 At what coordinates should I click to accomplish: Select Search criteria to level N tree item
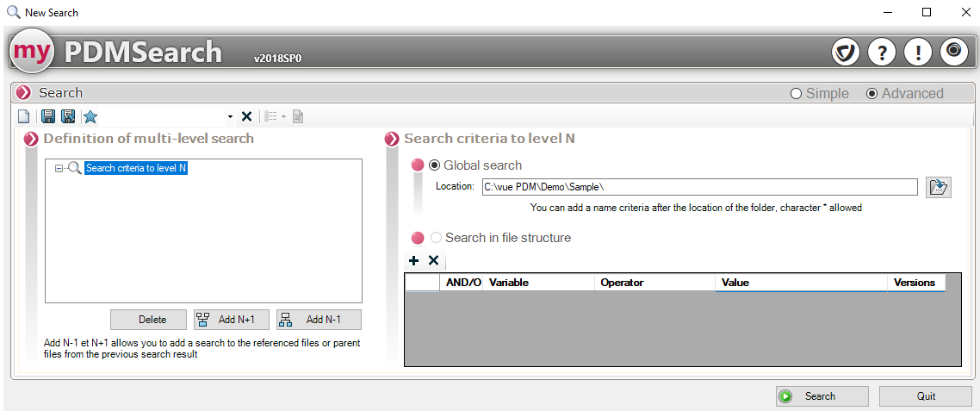[x=136, y=169]
